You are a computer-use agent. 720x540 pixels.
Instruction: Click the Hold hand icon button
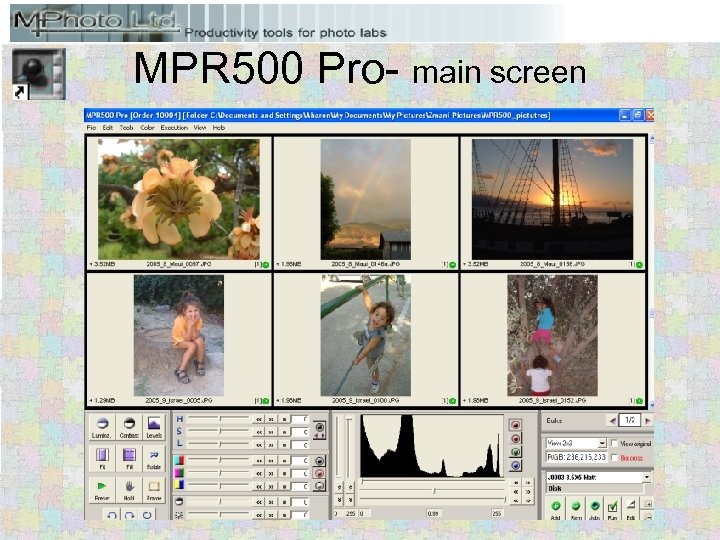129,490
